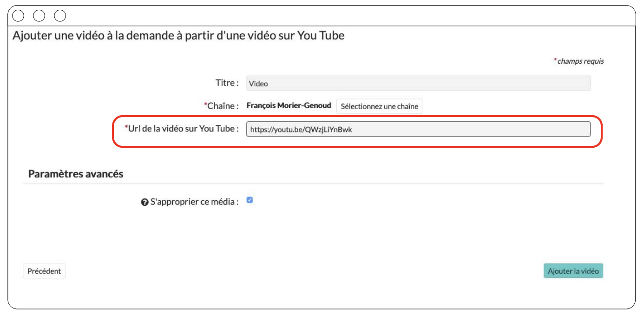The image size is (644, 315).
Task: Click the François Morier-Genoud channel name
Action: [289, 105]
